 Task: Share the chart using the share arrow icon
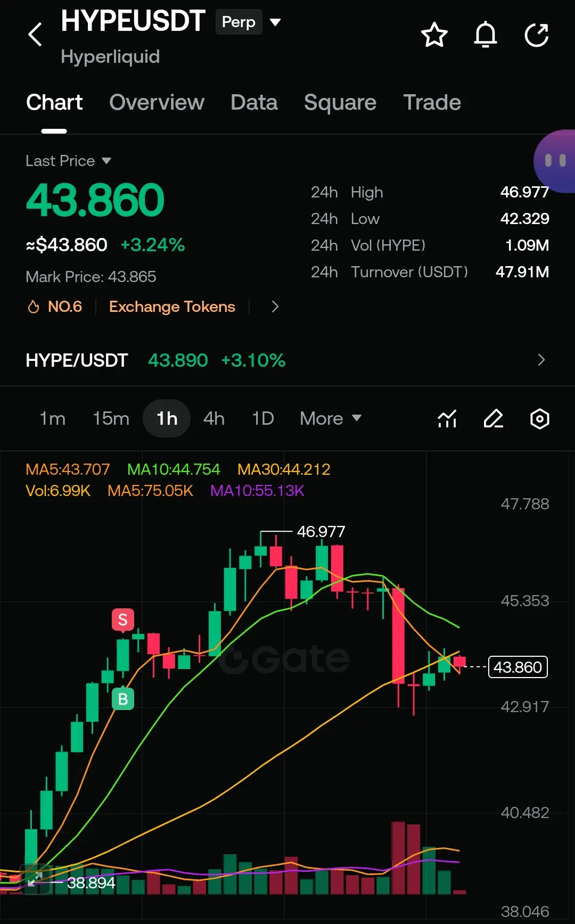click(537, 35)
